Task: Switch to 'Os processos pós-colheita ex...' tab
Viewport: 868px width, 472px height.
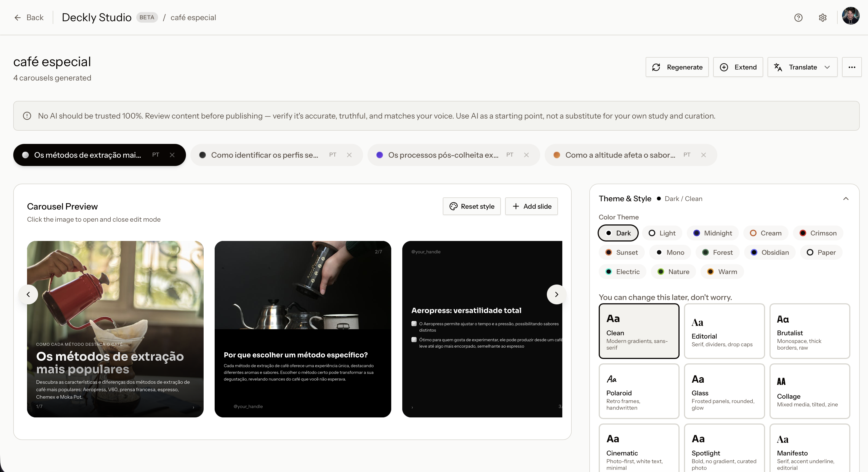Action: pos(454,155)
